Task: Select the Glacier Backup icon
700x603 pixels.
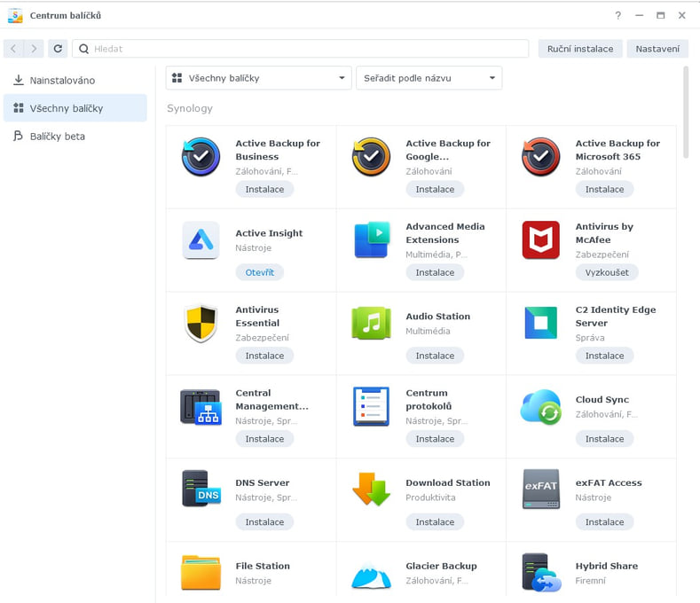Action: [372, 576]
